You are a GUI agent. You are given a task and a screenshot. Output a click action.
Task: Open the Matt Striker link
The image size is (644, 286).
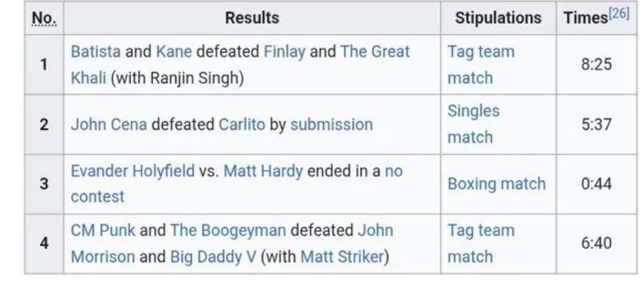(342, 257)
